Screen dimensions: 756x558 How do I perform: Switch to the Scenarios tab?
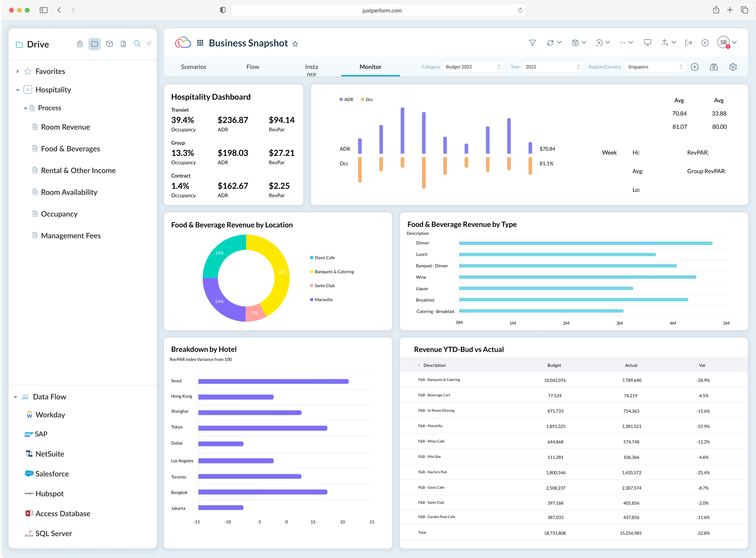click(x=193, y=67)
